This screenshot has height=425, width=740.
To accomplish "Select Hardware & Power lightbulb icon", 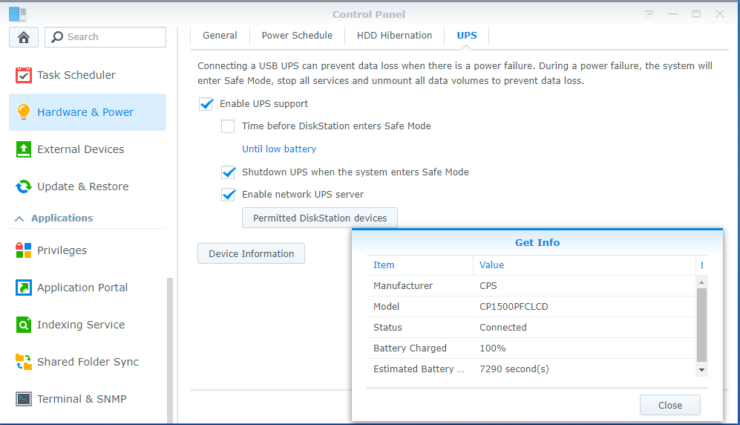I will tap(23, 112).
